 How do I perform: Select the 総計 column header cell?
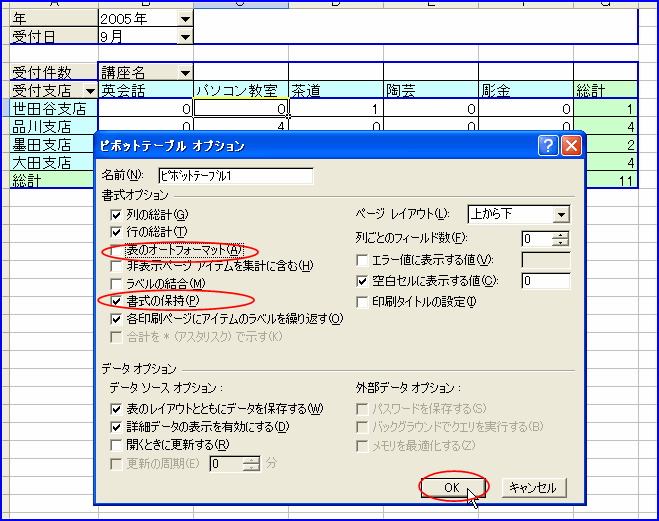pos(606,90)
